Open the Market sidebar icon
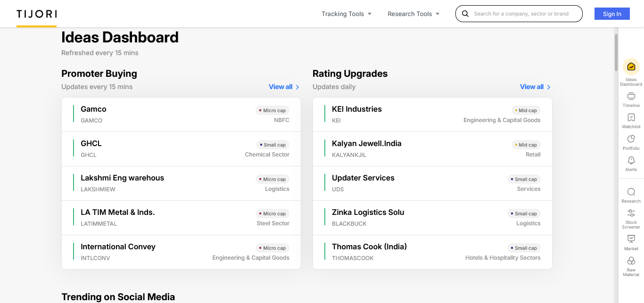The image size is (644, 303). [631, 239]
